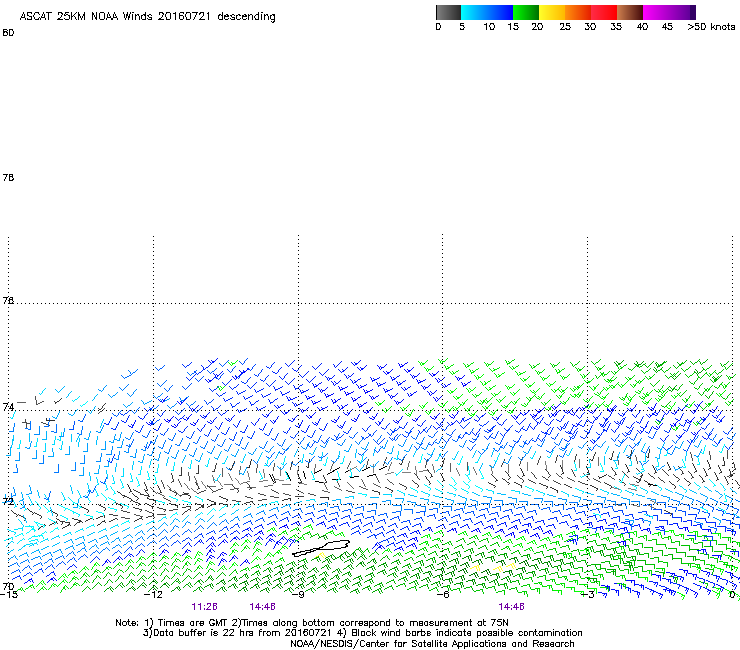Viewport: 740px width, 650px height.
Task: Click the -15 longitude axis label
Action: pyautogui.click(x=8, y=595)
